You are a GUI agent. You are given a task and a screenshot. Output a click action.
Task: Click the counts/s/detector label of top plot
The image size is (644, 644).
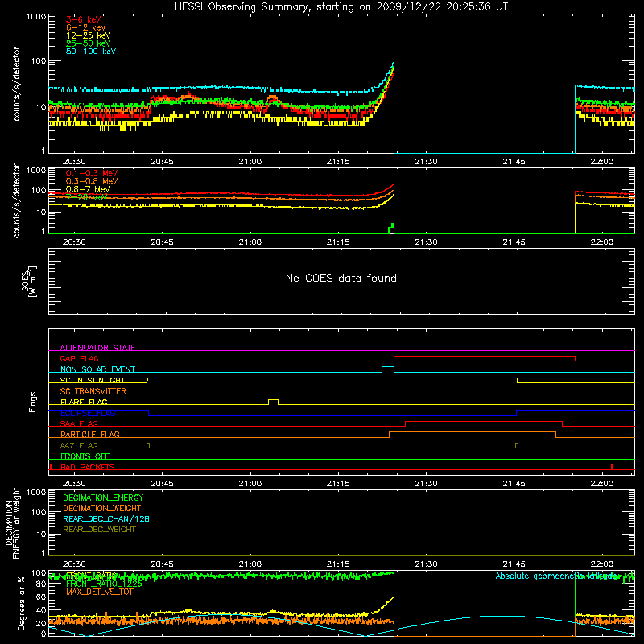[x=16, y=84]
